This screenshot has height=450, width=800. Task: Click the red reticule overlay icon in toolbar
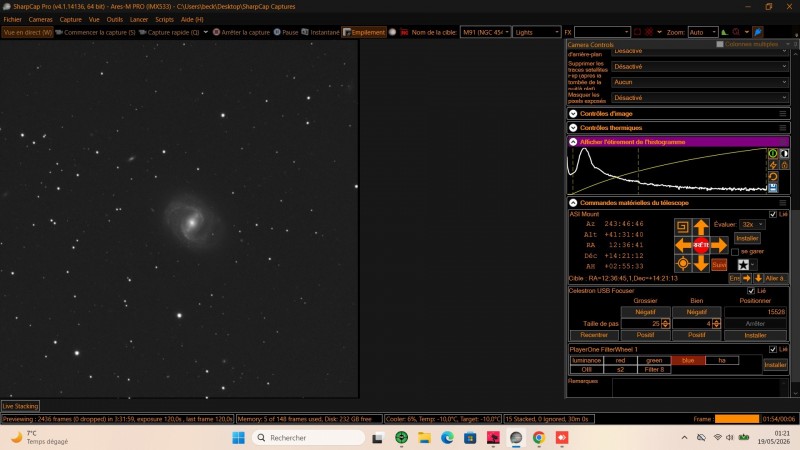pos(649,32)
